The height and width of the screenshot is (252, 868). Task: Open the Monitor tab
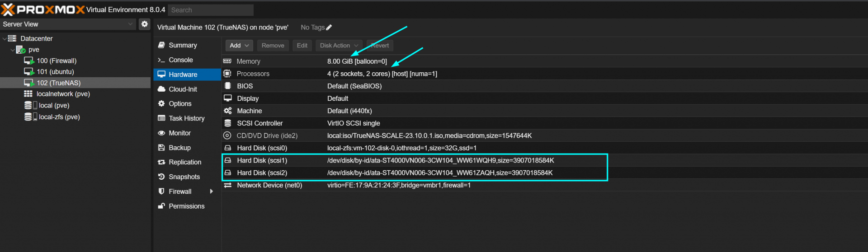pyautogui.click(x=187, y=133)
